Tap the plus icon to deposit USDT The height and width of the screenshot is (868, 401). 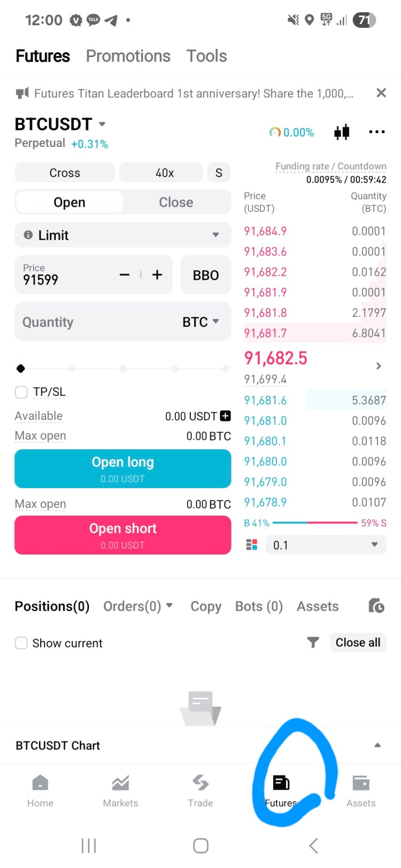[x=226, y=416]
